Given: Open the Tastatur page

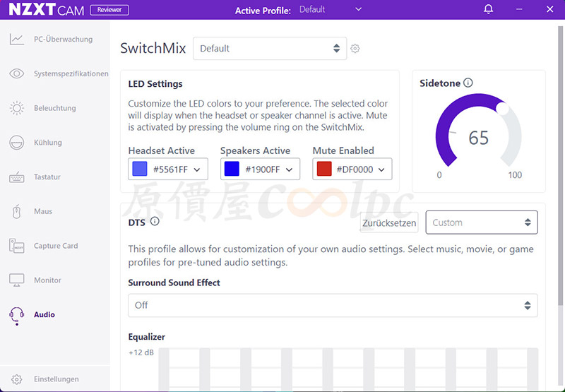Looking at the screenshot, I should 47,177.
